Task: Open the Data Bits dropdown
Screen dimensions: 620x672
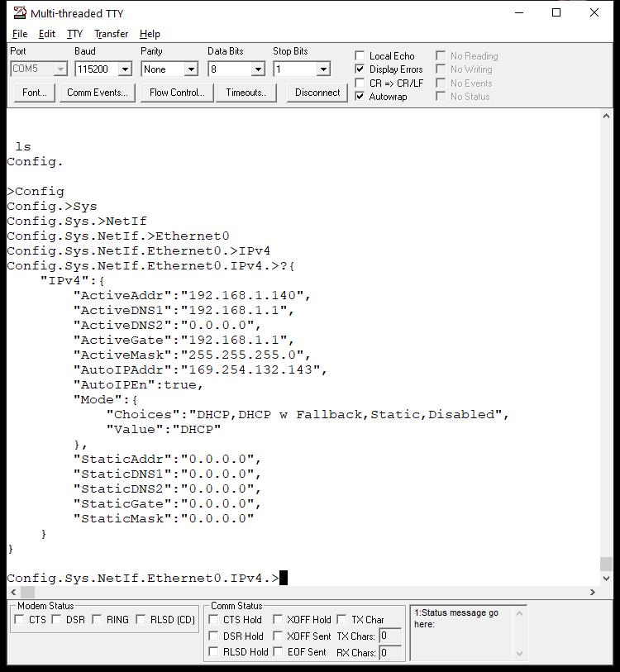Action: tap(257, 69)
